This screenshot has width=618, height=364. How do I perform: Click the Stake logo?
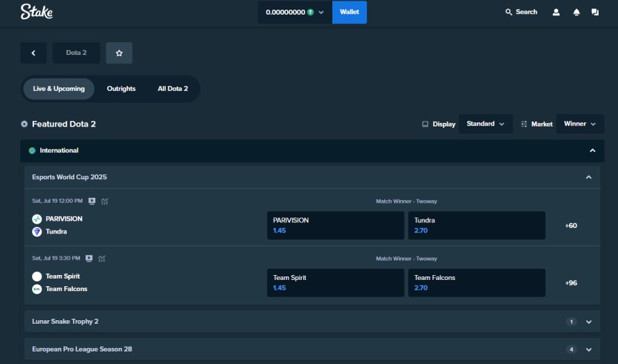coord(37,12)
